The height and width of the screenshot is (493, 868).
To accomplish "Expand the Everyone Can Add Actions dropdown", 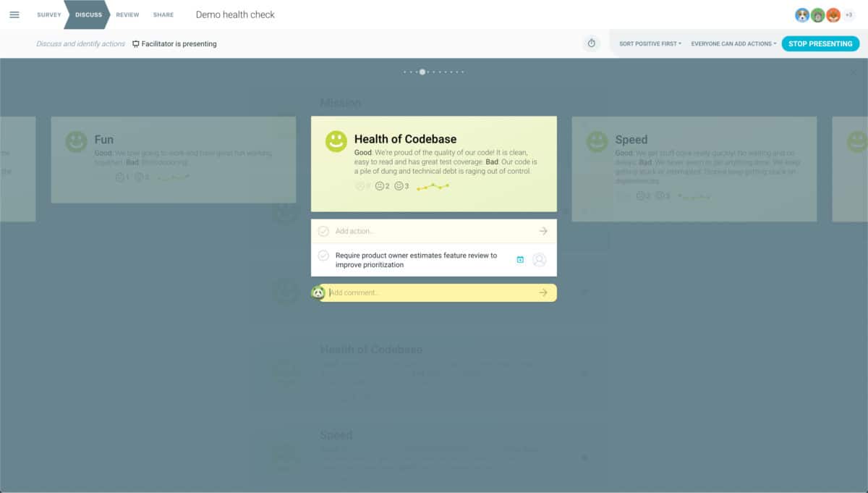I will pos(733,43).
